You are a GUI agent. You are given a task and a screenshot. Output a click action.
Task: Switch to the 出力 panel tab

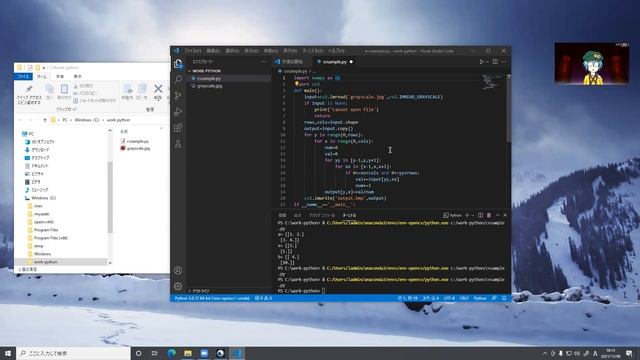tap(298, 216)
